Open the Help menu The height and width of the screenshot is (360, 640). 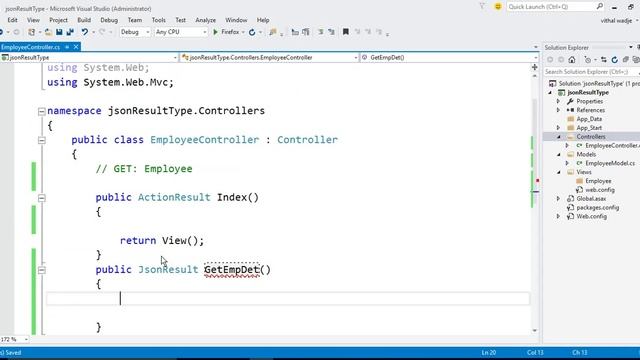pos(263,20)
